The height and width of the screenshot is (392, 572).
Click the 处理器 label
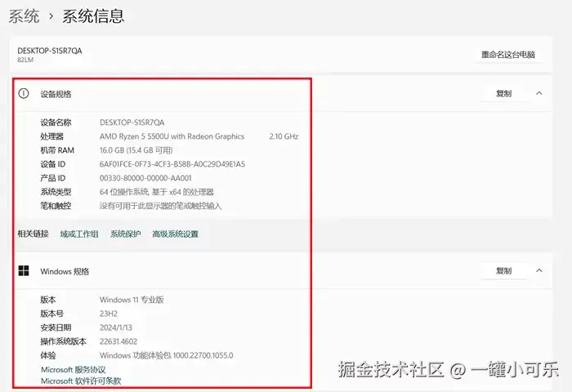coord(51,136)
